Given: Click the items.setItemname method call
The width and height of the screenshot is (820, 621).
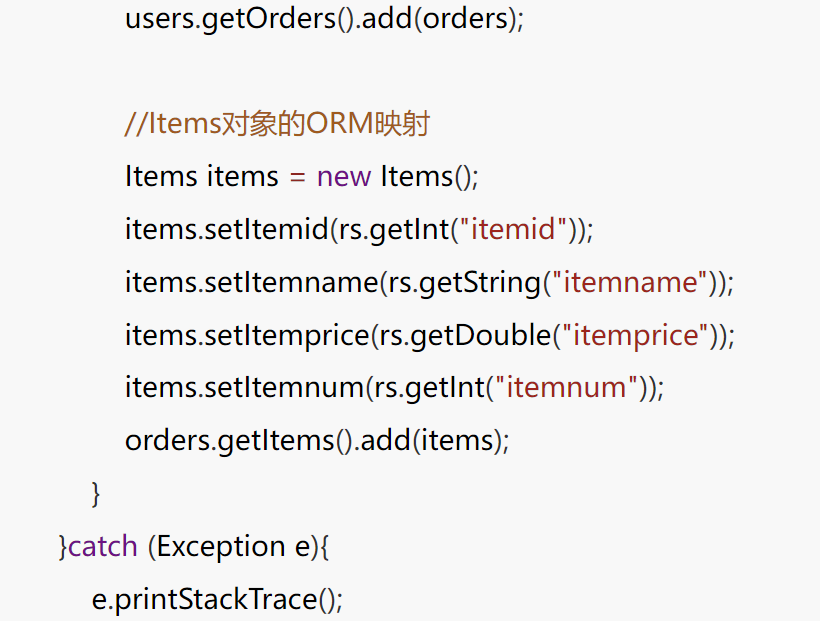Looking at the screenshot, I should (251, 283).
